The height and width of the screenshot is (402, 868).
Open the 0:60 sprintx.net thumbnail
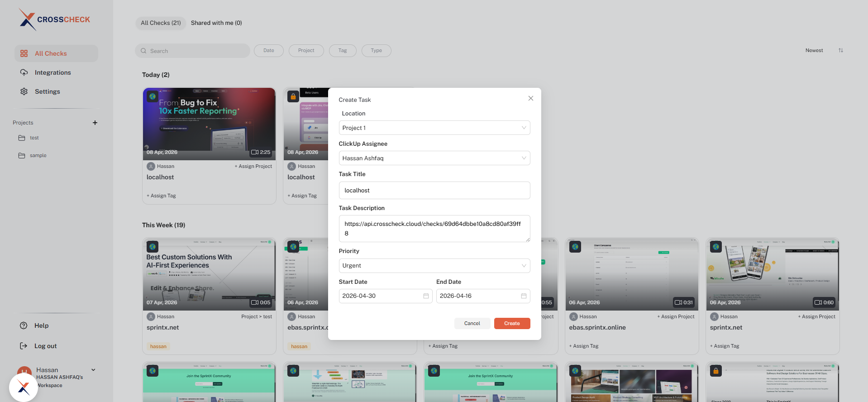pyautogui.click(x=773, y=274)
